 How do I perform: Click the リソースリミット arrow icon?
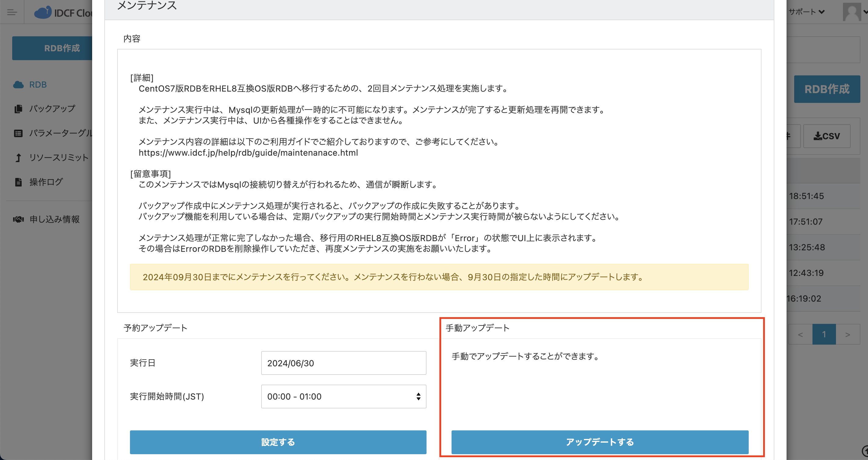click(18, 158)
